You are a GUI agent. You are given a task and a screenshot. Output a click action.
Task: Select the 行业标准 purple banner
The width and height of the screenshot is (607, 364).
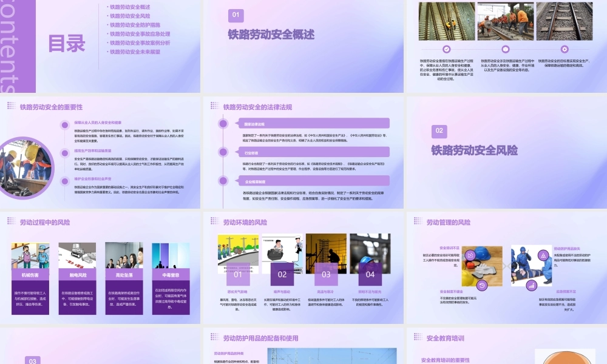tap(314, 152)
